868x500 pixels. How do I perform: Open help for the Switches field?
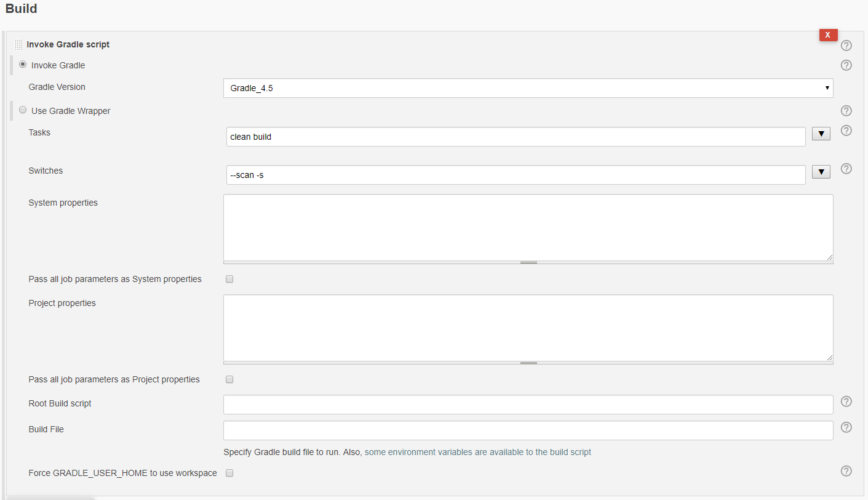coord(846,169)
